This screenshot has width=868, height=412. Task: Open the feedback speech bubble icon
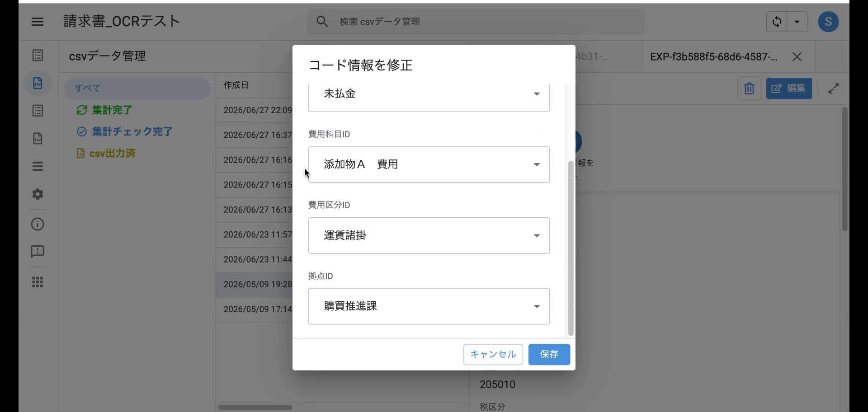[x=38, y=252]
